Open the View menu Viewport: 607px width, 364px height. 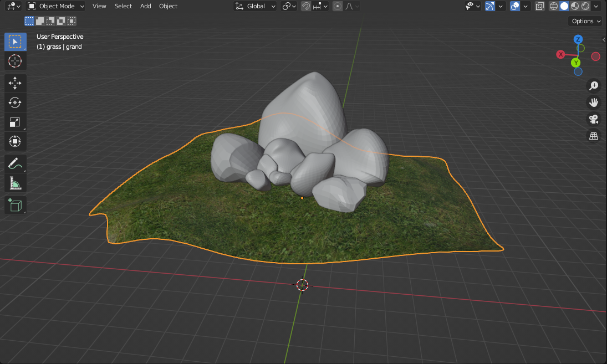(99, 6)
